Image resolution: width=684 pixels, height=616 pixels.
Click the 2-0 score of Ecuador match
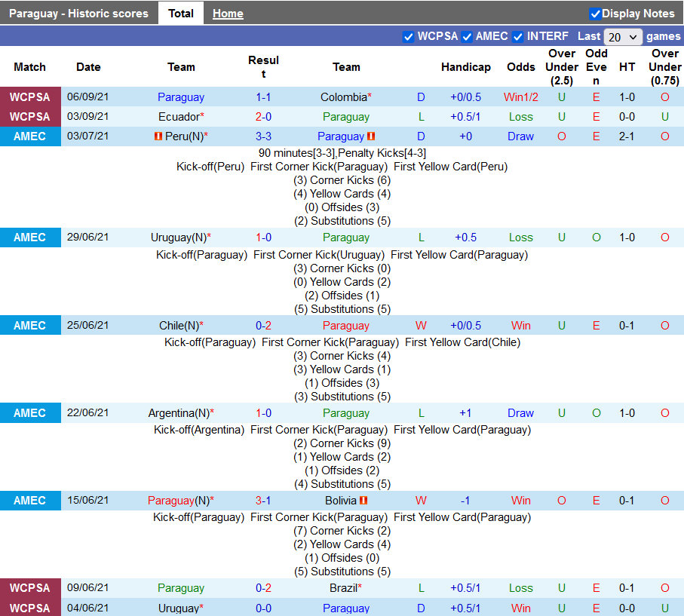click(263, 117)
